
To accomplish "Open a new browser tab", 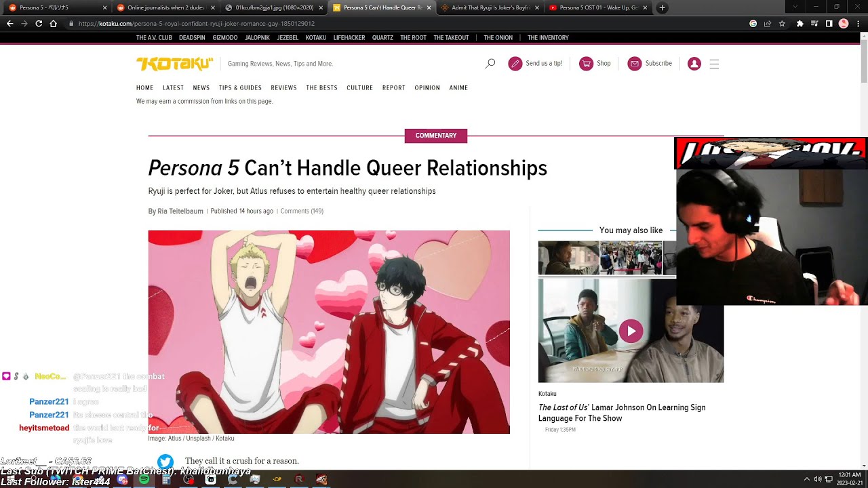I will point(662,8).
